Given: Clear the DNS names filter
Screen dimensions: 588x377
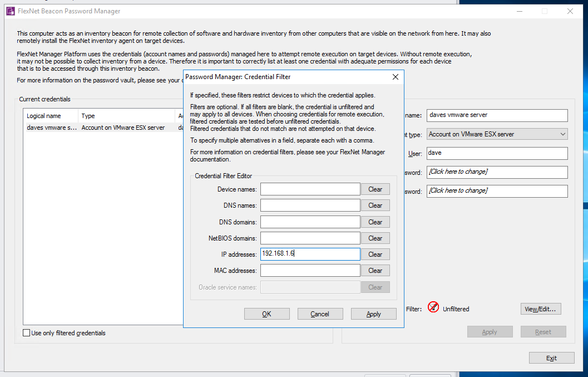Looking at the screenshot, I should 375,205.
